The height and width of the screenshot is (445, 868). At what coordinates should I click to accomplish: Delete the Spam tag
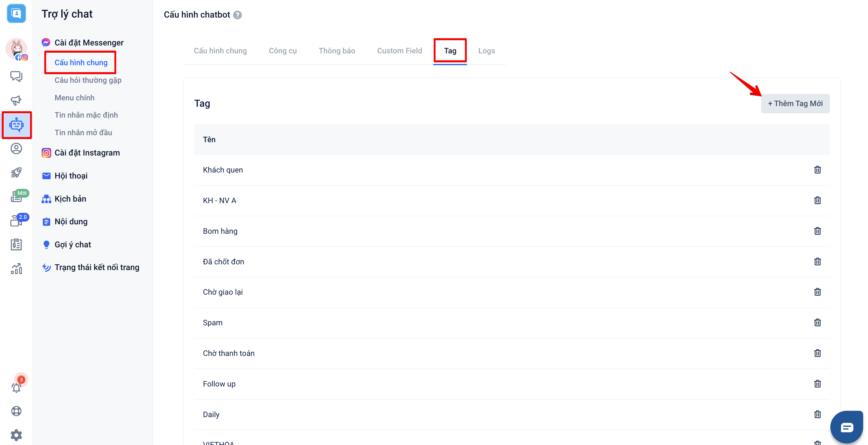tap(817, 323)
